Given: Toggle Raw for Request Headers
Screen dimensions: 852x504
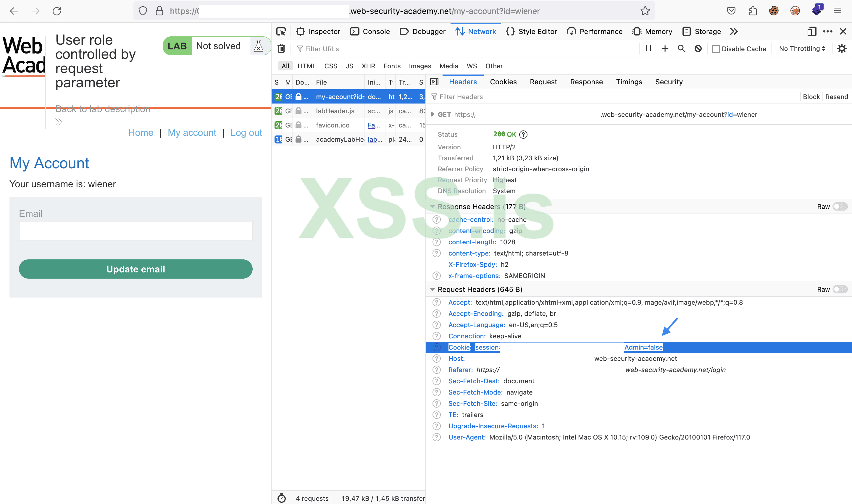Looking at the screenshot, I should [x=840, y=289].
